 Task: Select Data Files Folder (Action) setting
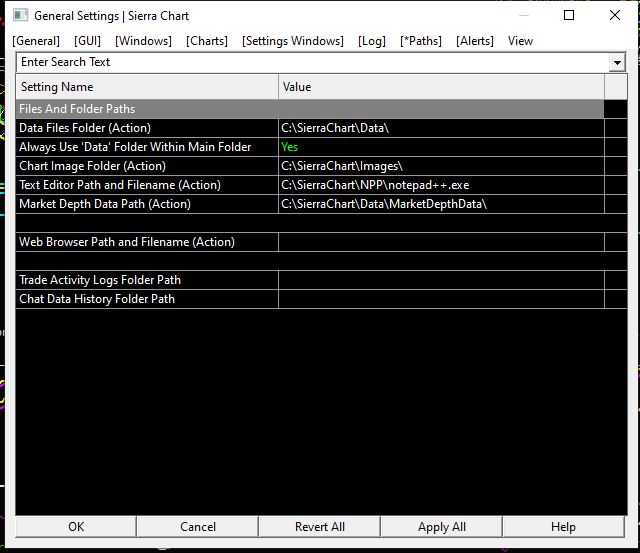pyautogui.click(x=147, y=128)
